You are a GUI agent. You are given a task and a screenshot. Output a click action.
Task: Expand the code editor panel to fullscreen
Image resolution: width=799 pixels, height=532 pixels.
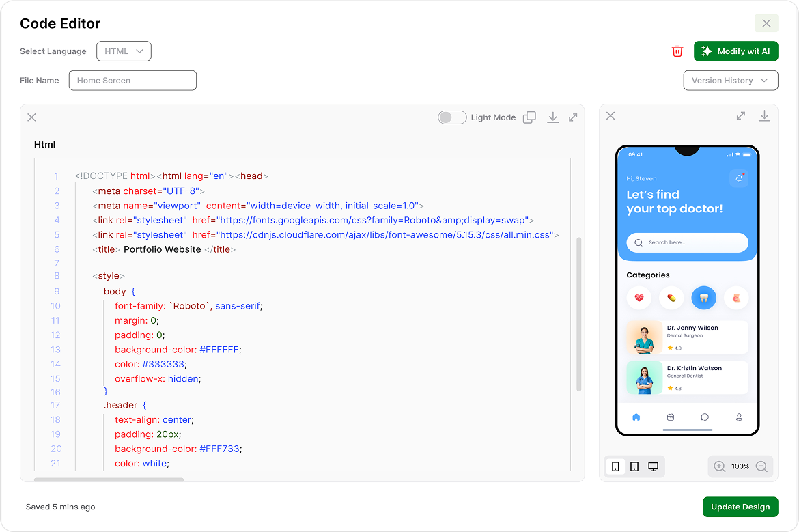click(x=573, y=117)
